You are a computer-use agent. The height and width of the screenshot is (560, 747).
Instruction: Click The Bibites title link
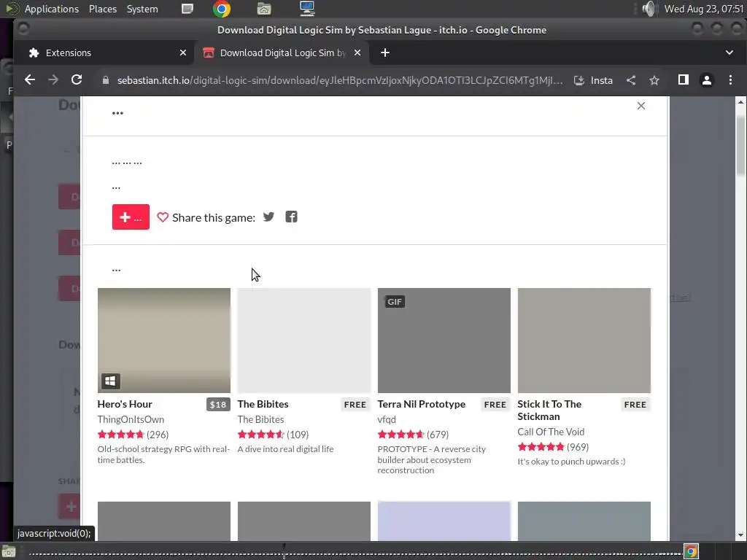pyautogui.click(x=263, y=404)
